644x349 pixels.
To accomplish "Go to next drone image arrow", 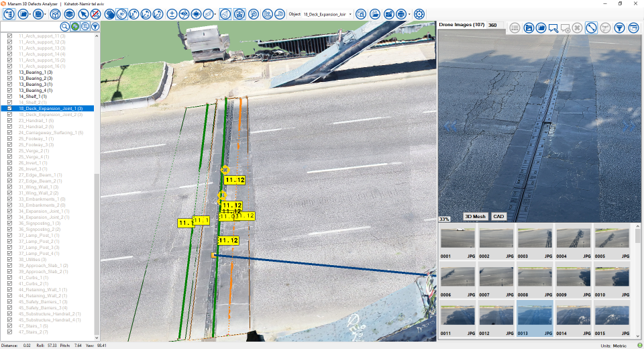I will click(629, 126).
